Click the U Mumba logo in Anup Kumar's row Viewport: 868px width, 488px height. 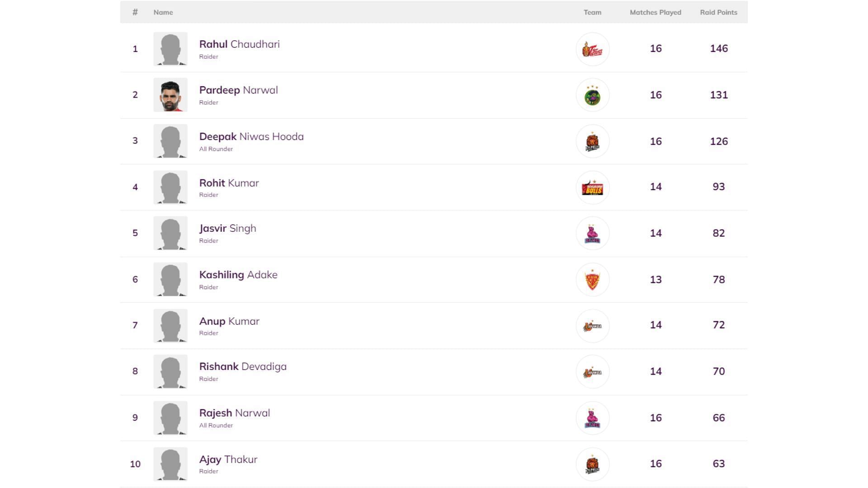[592, 326]
